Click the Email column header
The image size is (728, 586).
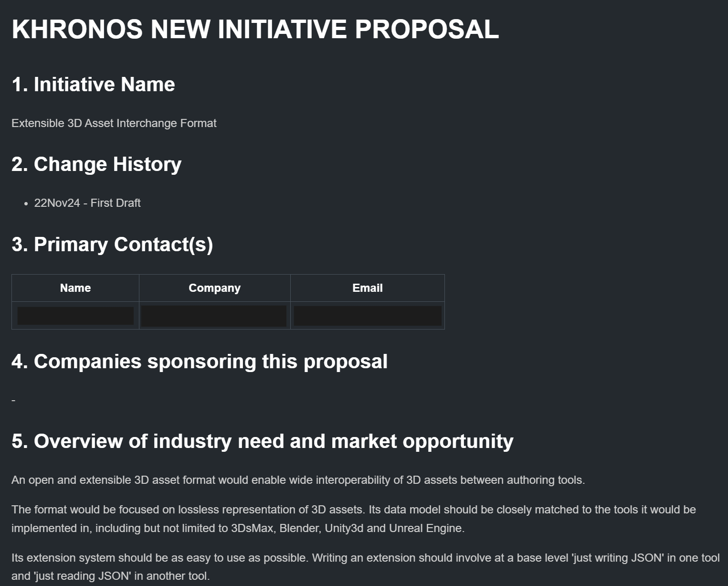coord(367,288)
